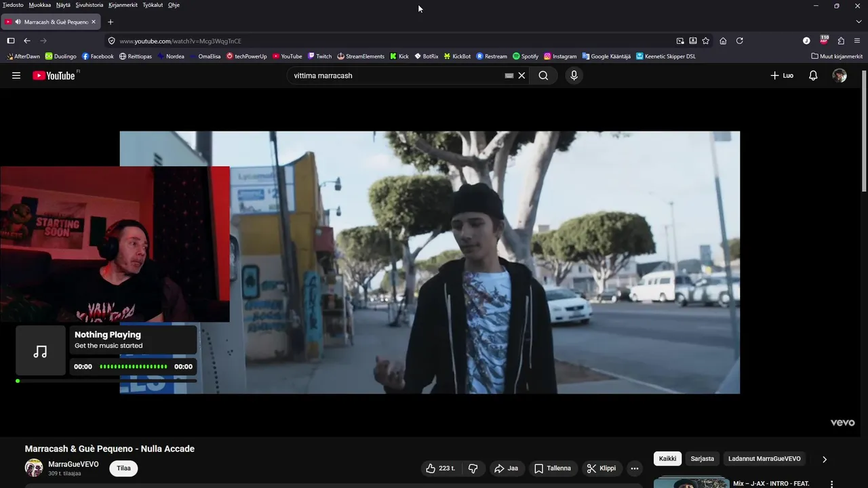Image resolution: width=868 pixels, height=488 pixels.
Task: Open picture-in-picture icon in the address bar
Action: point(680,41)
